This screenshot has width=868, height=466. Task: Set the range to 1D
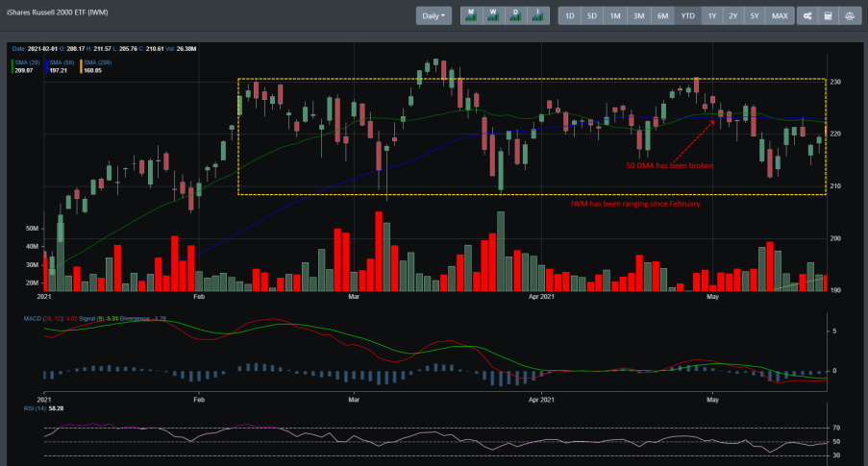[569, 16]
